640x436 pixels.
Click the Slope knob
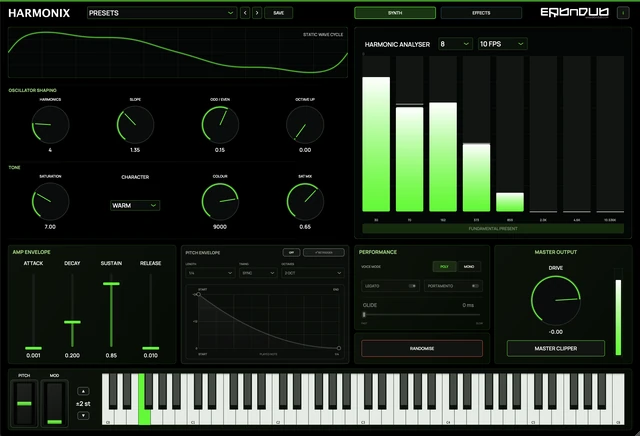click(x=135, y=125)
